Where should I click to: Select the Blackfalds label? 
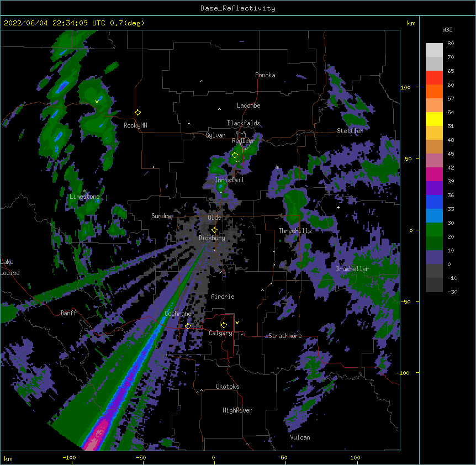(x=244, y=123)
